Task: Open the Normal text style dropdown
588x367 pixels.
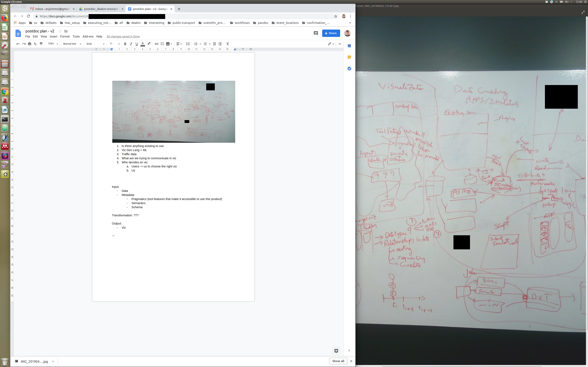Action: (x=72, y=44)
